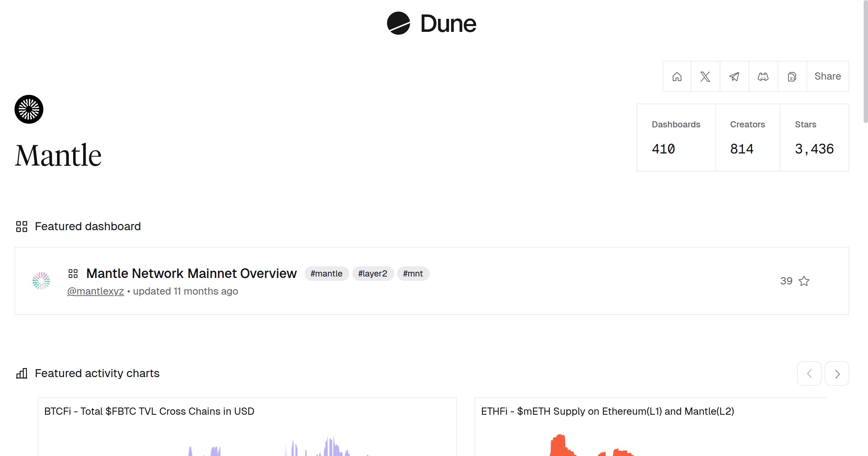Open the @mantlexyz creator profile

click(95, 291)
